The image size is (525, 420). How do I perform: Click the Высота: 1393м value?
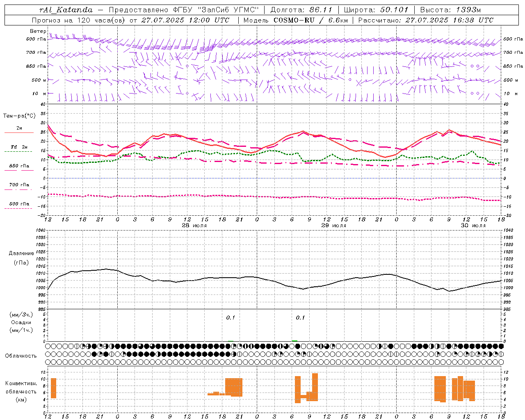(x=450, y=10)
